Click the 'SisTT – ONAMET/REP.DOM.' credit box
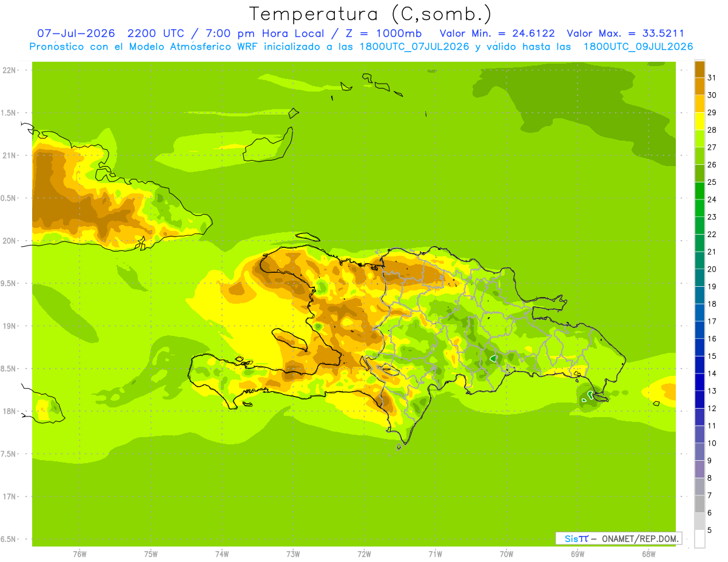Screen dimensions: 728x562 tap(619, 538)
